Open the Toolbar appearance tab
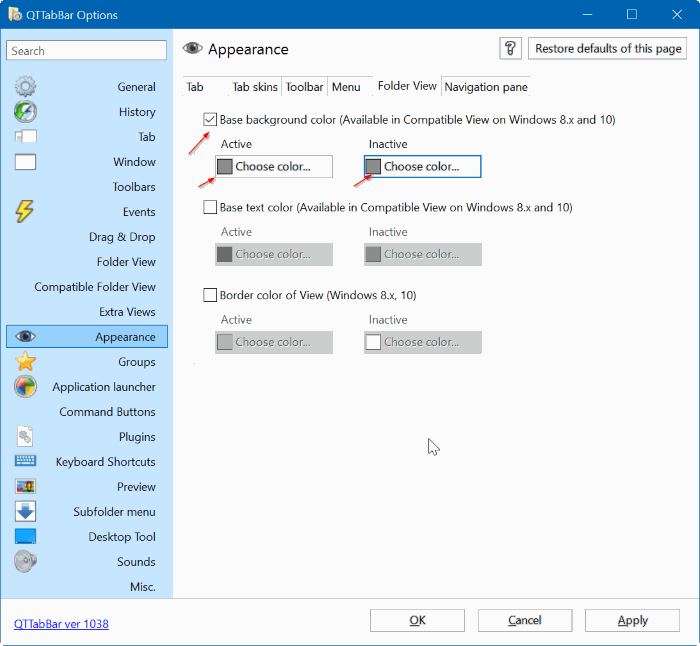Image resolution: width=700 pixels, height=646 pixels. pyautogui.click(x=304, y=87)
